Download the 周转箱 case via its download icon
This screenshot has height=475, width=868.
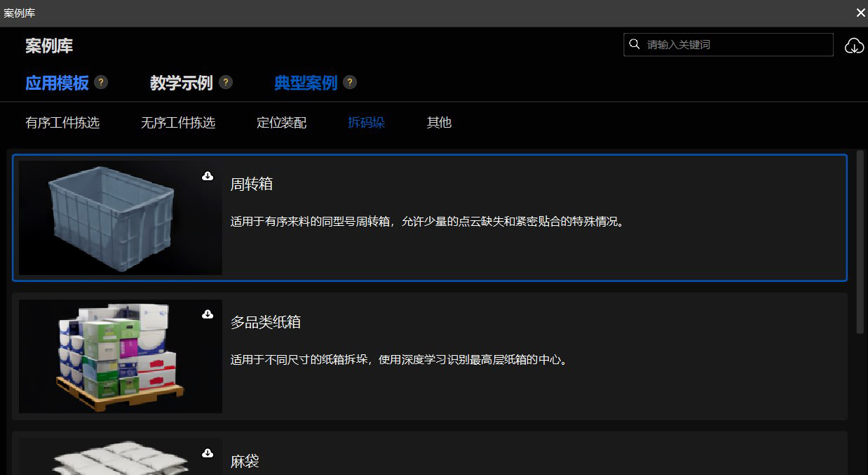pos(208,177)
